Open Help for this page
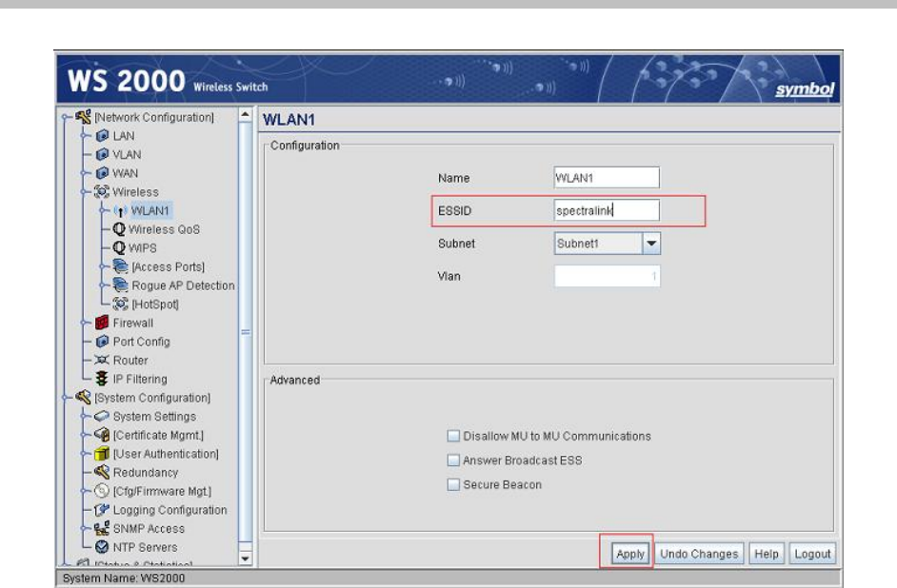 tap(766, 554)
